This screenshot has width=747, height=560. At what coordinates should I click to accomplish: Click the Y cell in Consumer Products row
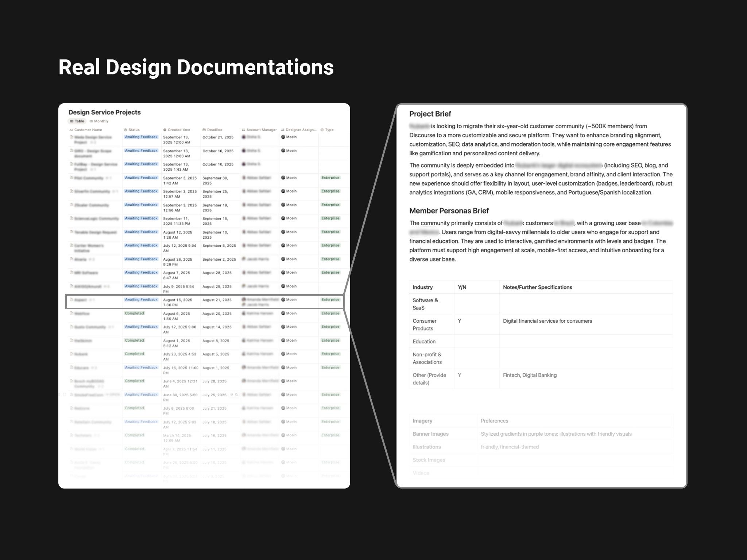point(477,324)
